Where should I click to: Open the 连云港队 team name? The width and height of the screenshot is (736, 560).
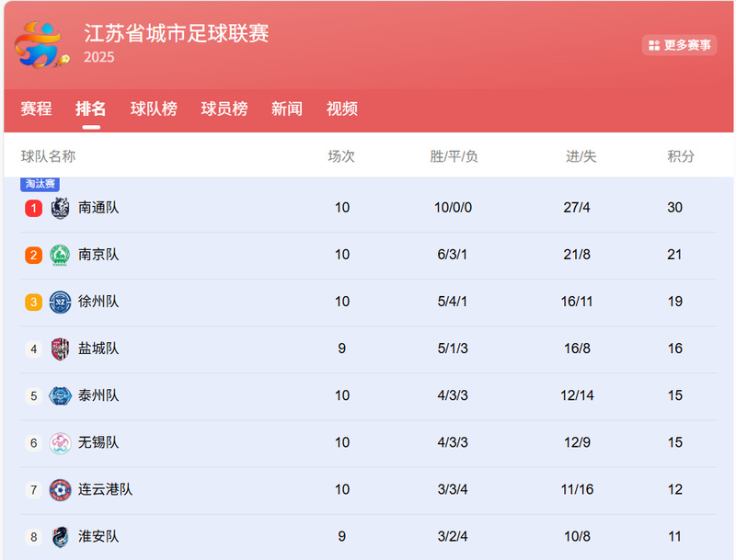[106, 489]
